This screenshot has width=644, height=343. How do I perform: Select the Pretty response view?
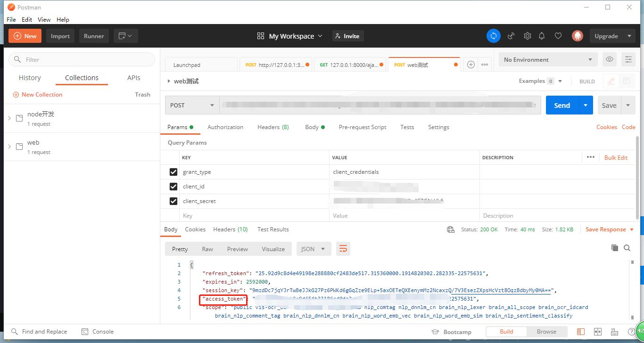point(180,249)
